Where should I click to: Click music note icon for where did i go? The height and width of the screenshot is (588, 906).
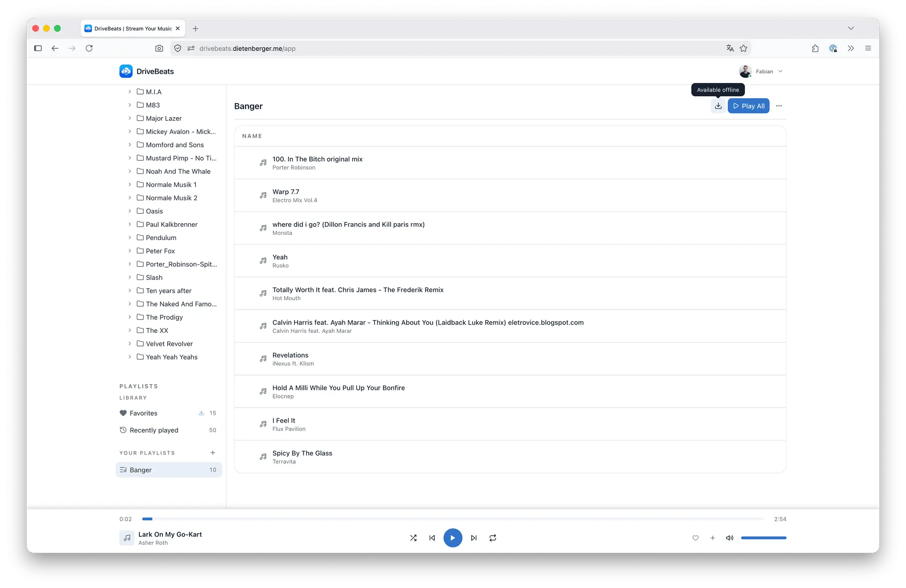point(263,228)
